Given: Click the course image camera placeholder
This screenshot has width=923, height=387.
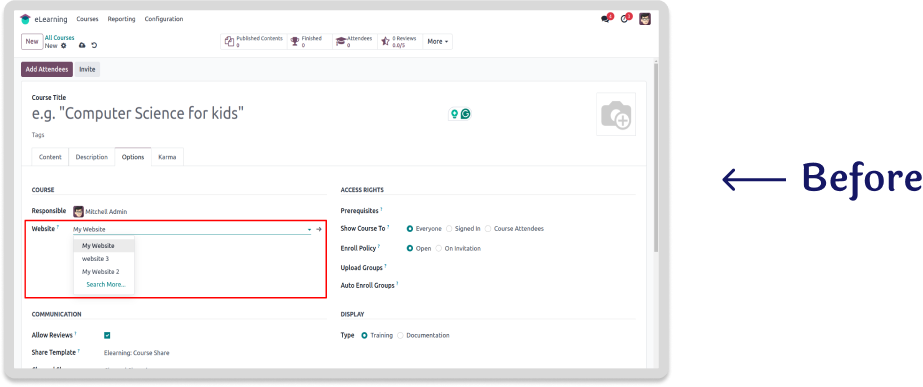Looking at the screenshot, I should click(x=616, y=114).
